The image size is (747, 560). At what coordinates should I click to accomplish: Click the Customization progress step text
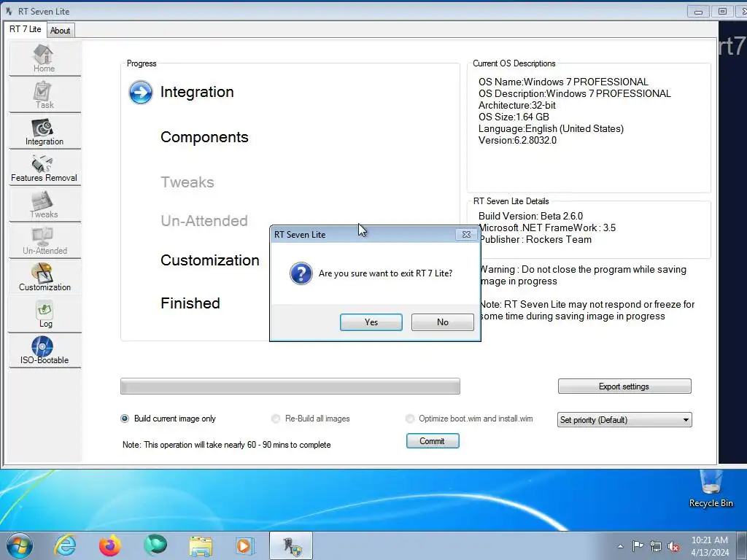(x=209, y=260)
